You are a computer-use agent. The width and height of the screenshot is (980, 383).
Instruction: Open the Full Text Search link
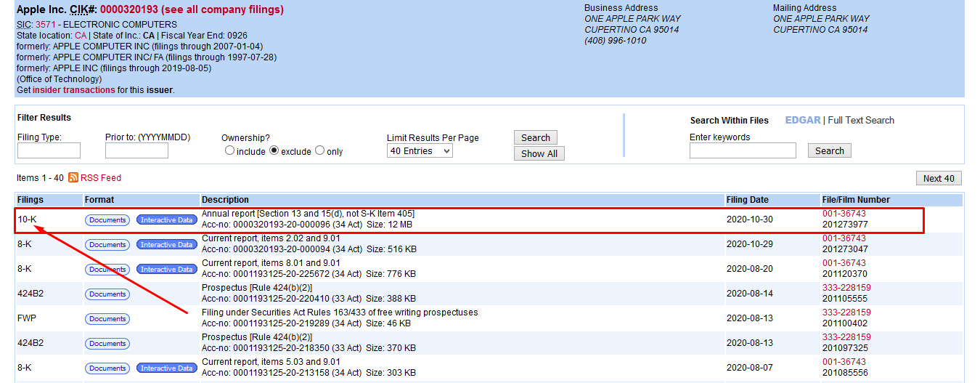861,120
